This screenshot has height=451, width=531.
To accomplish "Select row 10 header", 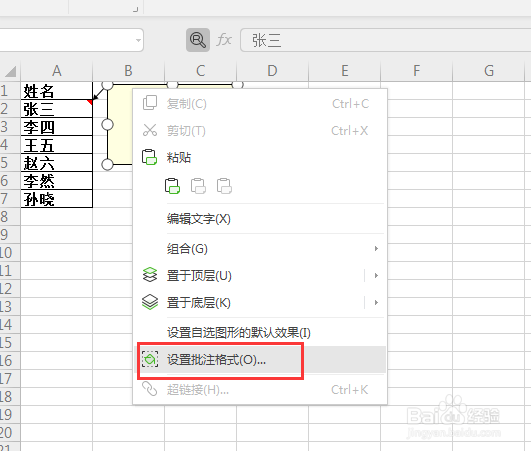I will pyautogui.click(x=10, y=253).
